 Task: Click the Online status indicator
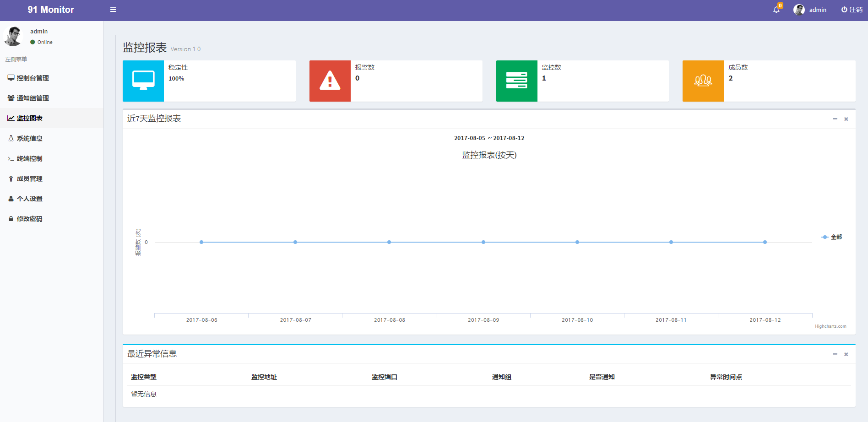point(41,42)
